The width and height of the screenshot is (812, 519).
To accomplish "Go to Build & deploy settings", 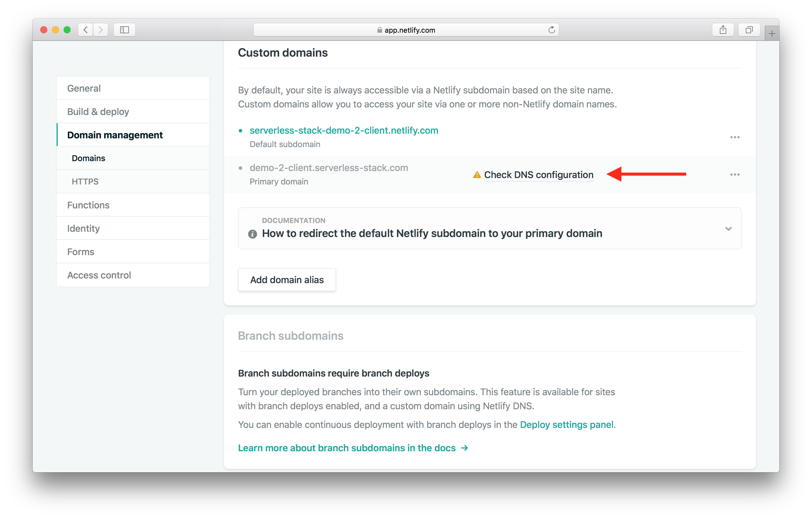I will (98, 112).
